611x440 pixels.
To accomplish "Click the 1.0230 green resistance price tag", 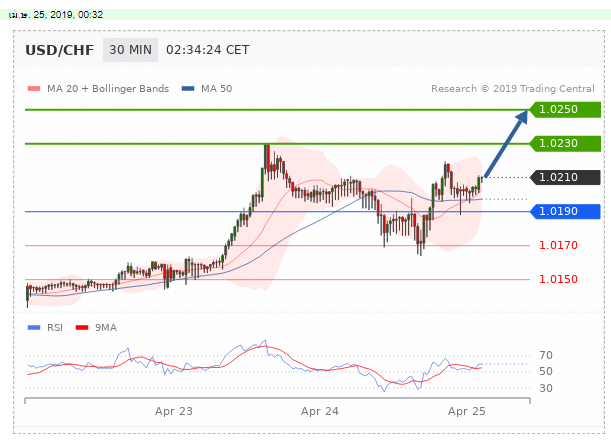I will click(x=565, y=143).
